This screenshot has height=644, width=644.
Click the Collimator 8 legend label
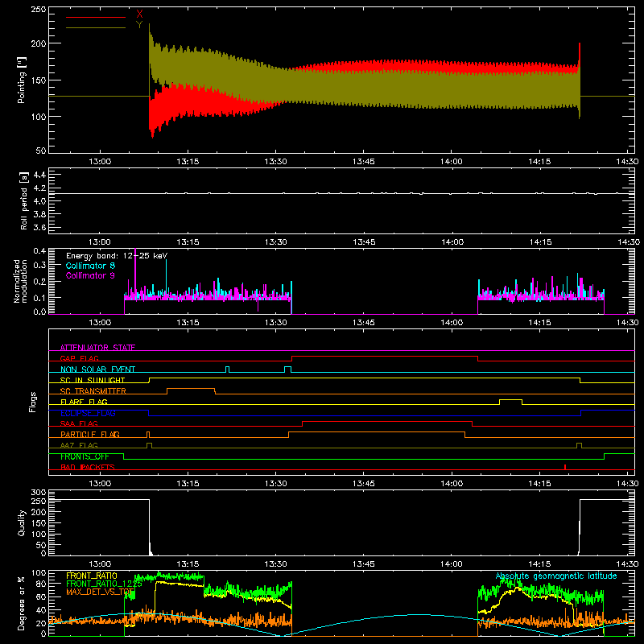pyautogui.click(x=90, y=266)
